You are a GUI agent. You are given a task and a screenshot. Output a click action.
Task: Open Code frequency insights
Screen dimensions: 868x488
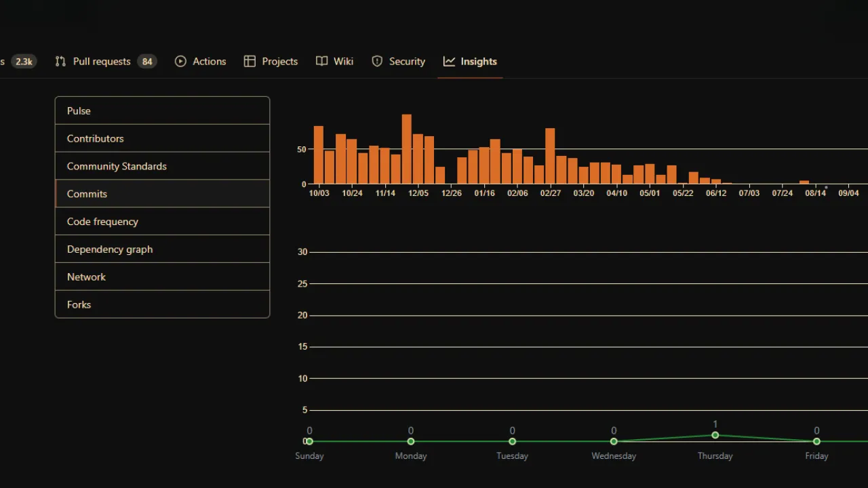[162, 222]
